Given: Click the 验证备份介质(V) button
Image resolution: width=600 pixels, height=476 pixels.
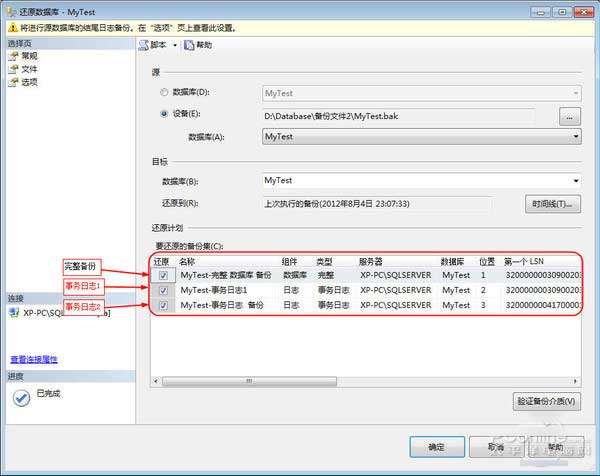Looking at the screenshot, I should pos(547,401).
